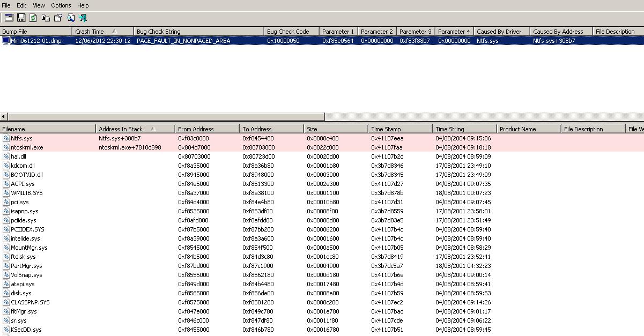Click the file icon beside intelide.sys
Screen dimensions: 644x336
click(6, 238)
